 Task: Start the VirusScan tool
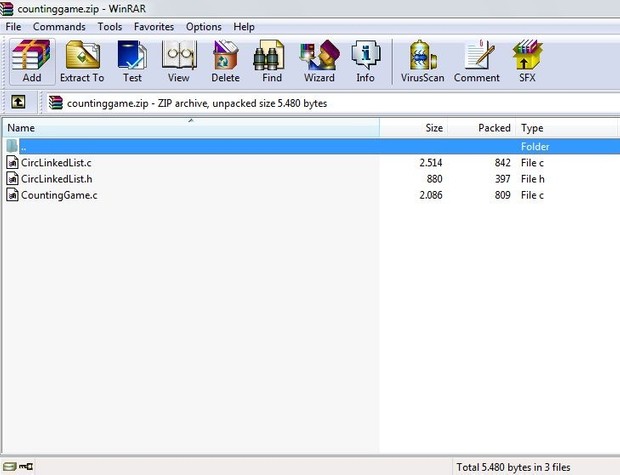tap(422, 61)
